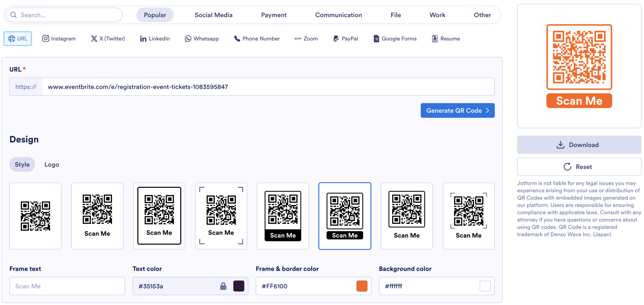This screenshot has width=644, height=305.
Task: Choose the LinkedIn QR code option
Action: [x=154, y=38]
